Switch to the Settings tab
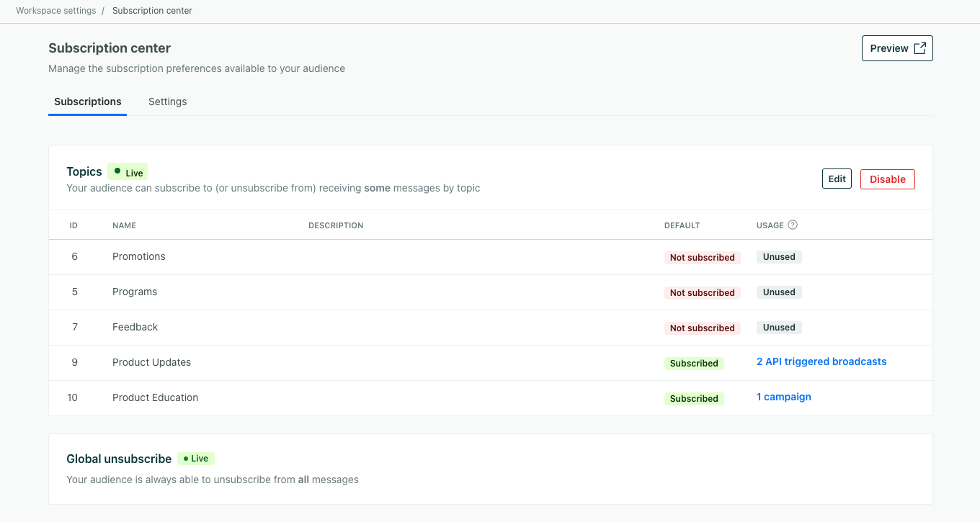The image size is (980, 522). (167, 102)
